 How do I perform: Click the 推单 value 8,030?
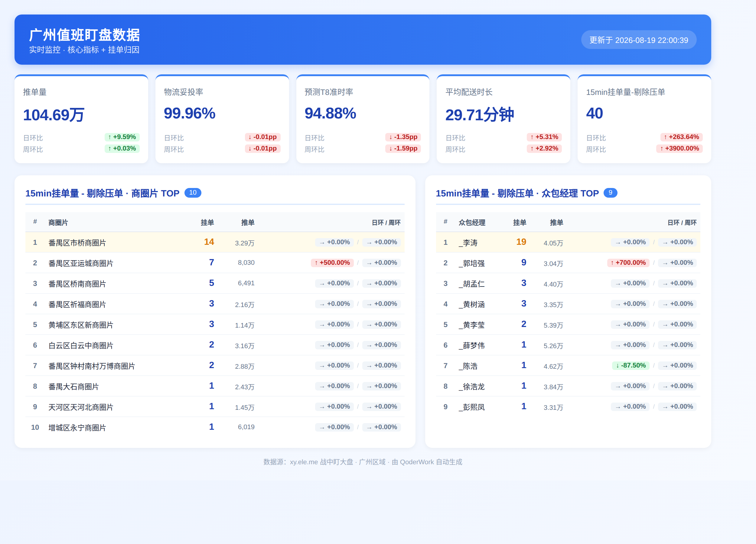point(246,263)
